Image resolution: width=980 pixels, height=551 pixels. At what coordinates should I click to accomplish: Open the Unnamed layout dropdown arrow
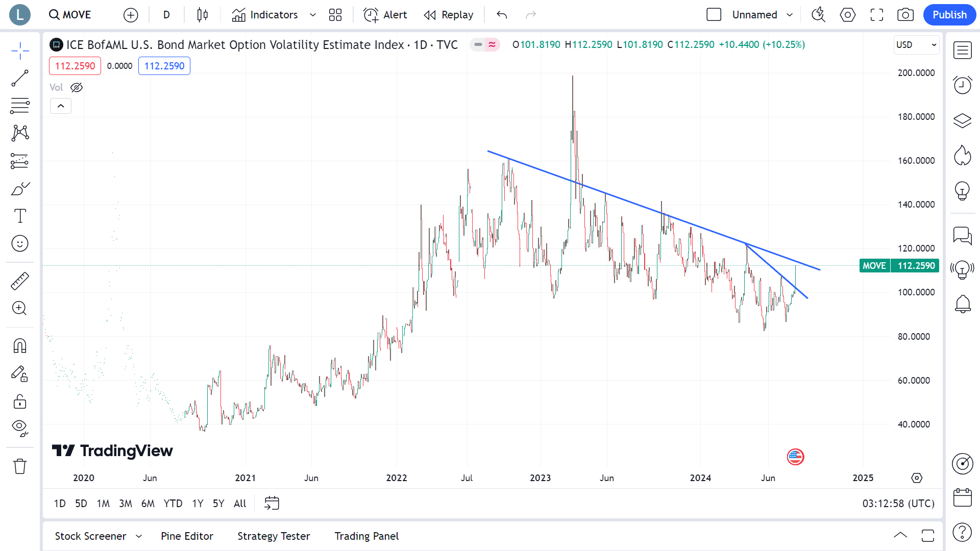click(x=790, y=15)
